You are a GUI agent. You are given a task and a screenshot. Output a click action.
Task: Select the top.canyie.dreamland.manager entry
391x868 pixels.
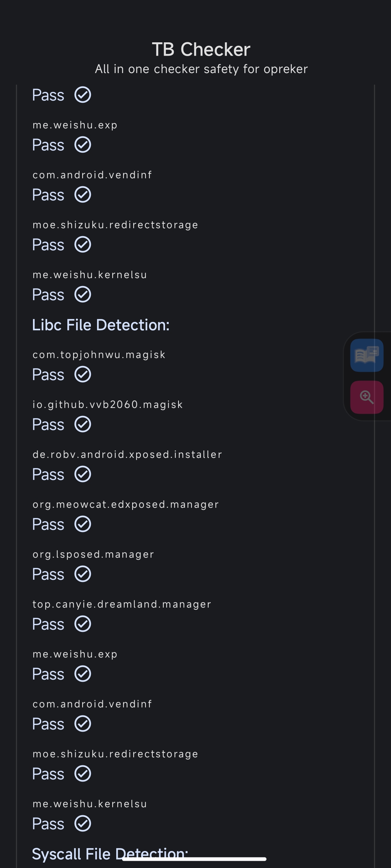click(x=122, y=604)
